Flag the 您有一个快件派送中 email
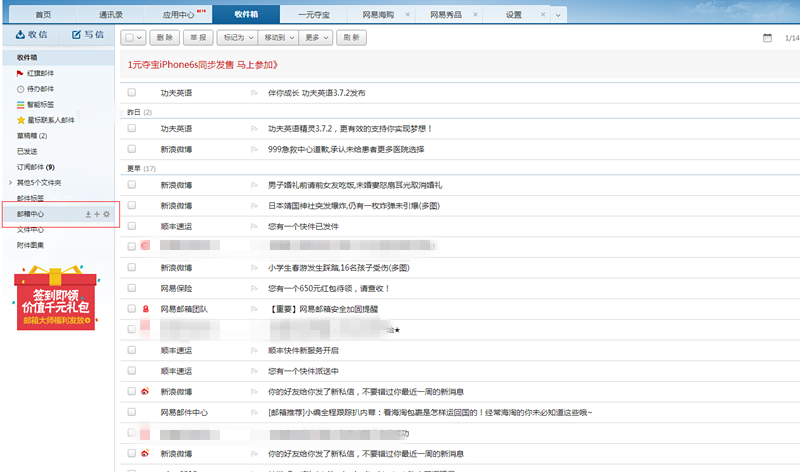Screen dimensions: 800x472 (254, 371)
